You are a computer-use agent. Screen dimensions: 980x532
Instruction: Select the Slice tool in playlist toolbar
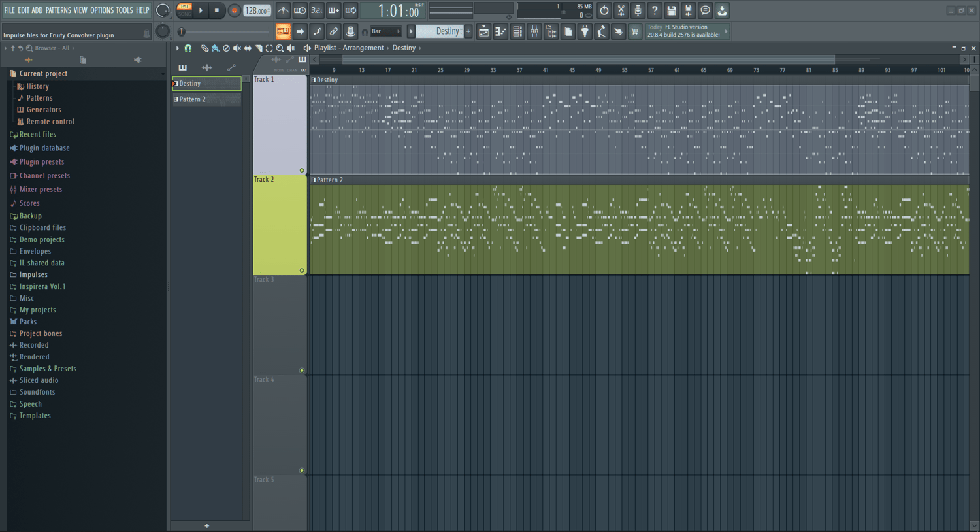(x=259, y=48)
